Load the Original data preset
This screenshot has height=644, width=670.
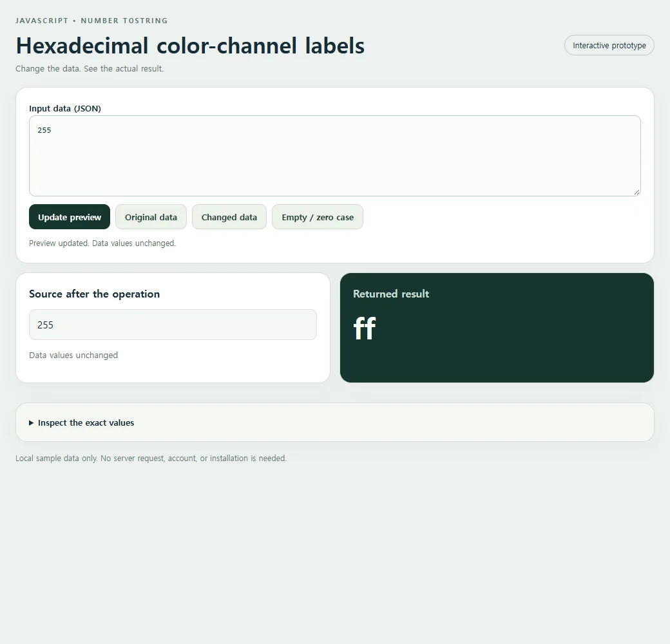click(151, 217)
